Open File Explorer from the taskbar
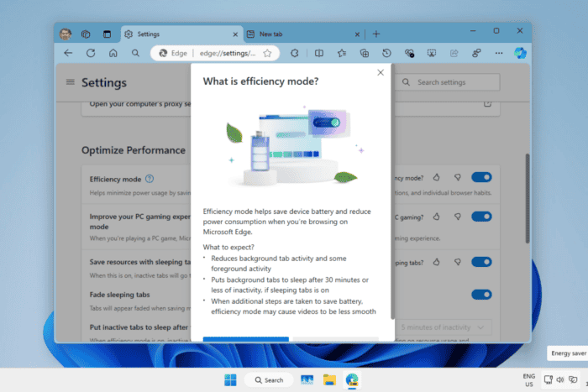Viewport: 588px width, 392px height. 329,380
